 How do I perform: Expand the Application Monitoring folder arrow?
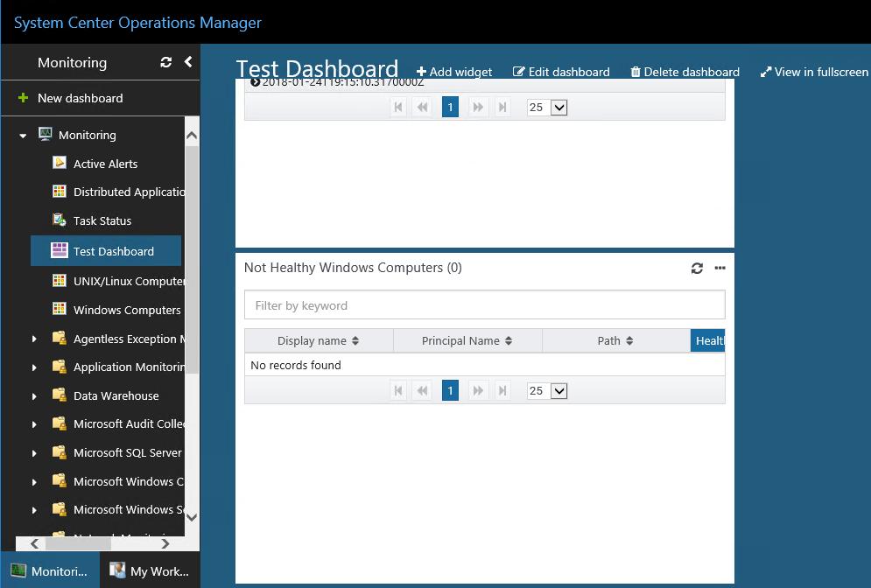click(34, 367)
